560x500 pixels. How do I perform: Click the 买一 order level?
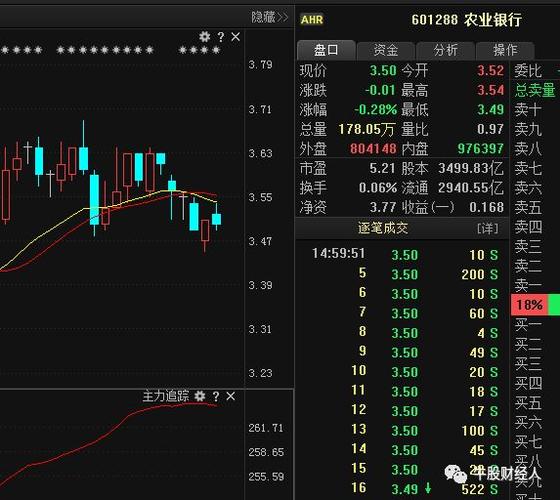pyautogui.click(x=528, y=325)
